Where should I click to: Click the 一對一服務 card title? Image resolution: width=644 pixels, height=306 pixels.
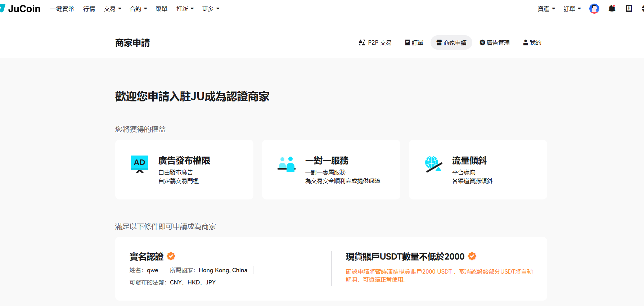(327, 161)
